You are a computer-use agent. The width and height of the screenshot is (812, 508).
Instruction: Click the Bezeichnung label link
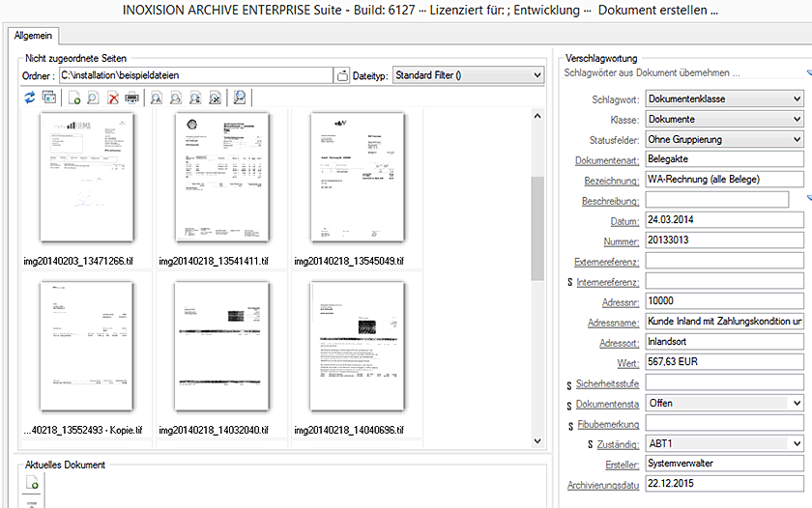611,181
